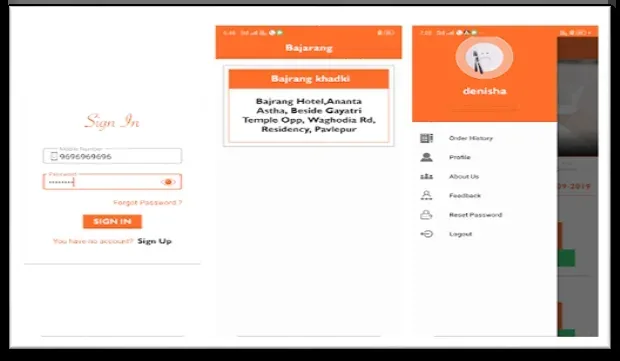Select the Order History menu entry
620x361 pixels.
point(471,138)
